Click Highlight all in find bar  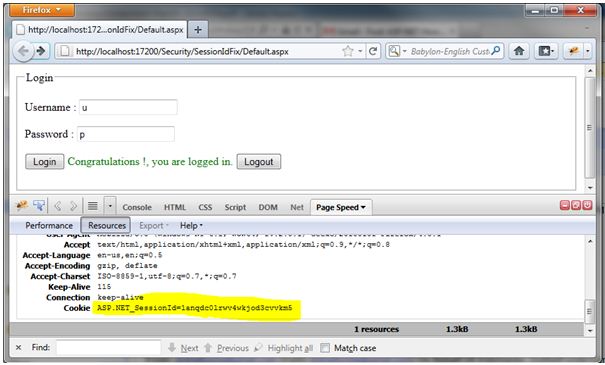tap(284, 348)
